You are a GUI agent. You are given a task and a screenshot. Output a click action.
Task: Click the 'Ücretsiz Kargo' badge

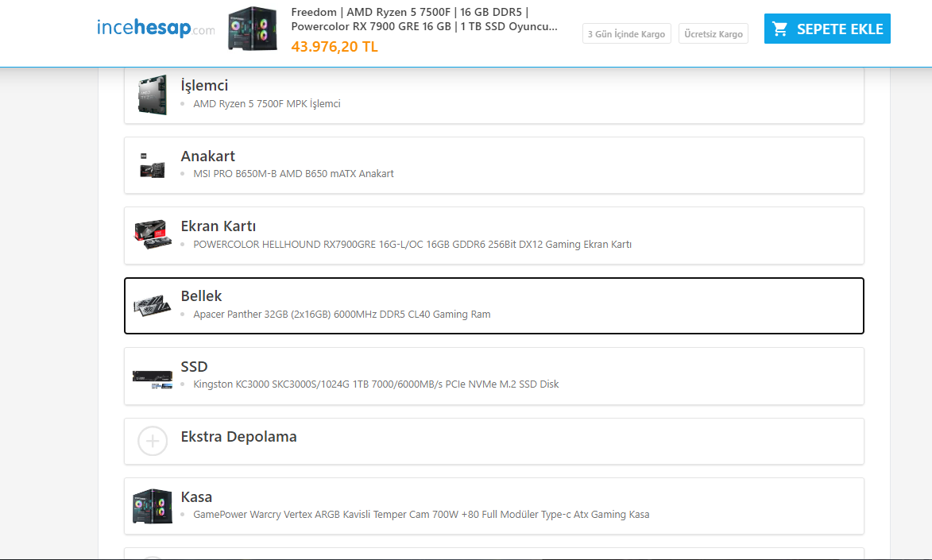[714, 34]
